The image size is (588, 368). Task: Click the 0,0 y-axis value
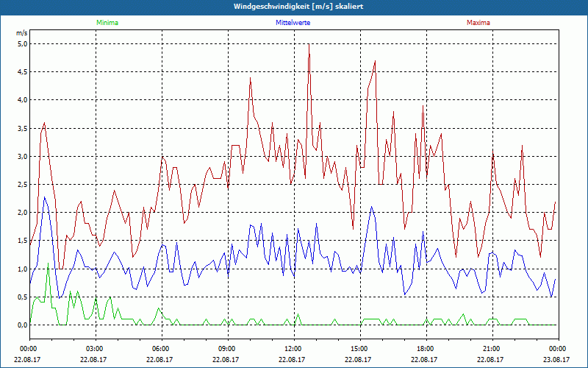click(23, 325)
